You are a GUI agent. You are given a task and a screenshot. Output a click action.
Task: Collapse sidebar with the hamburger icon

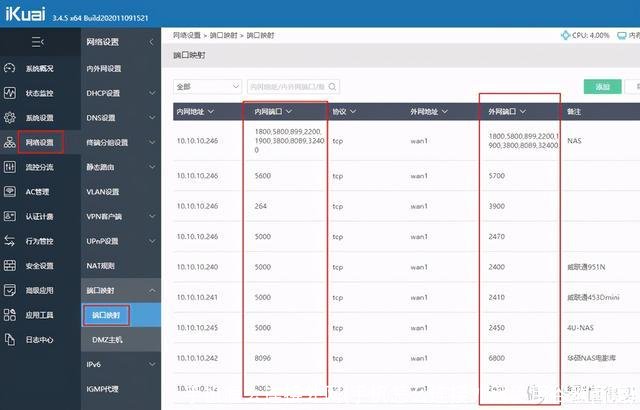point(37,41)
